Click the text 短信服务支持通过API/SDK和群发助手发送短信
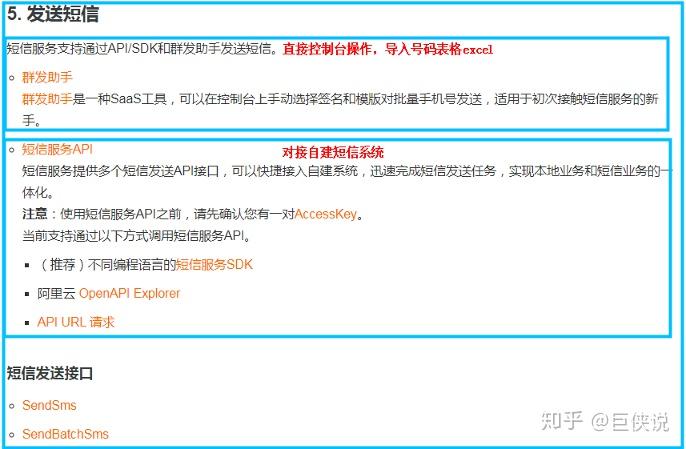The image size is (686, 449). 142,49
